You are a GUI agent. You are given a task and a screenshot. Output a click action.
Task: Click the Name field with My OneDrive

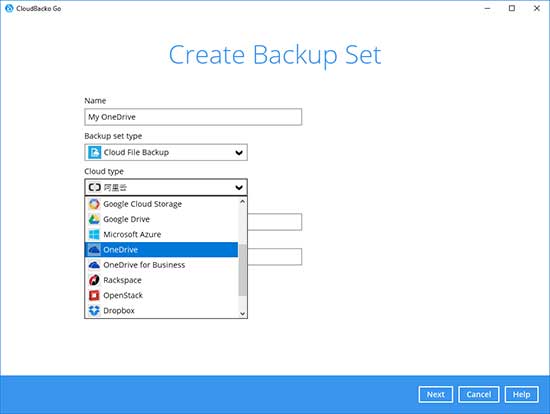[x=193, y=117]
